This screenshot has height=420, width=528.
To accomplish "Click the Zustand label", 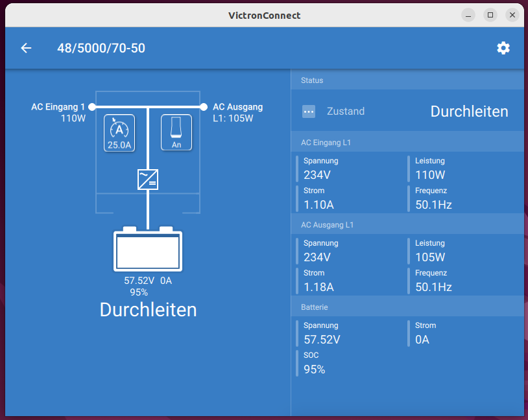I will (x=346, y=111).
